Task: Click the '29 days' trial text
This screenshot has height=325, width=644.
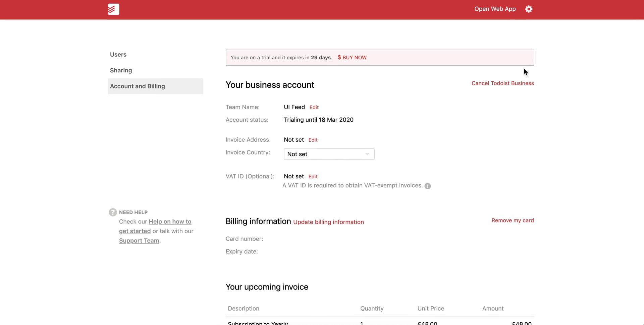Action: tap(321, 58)
